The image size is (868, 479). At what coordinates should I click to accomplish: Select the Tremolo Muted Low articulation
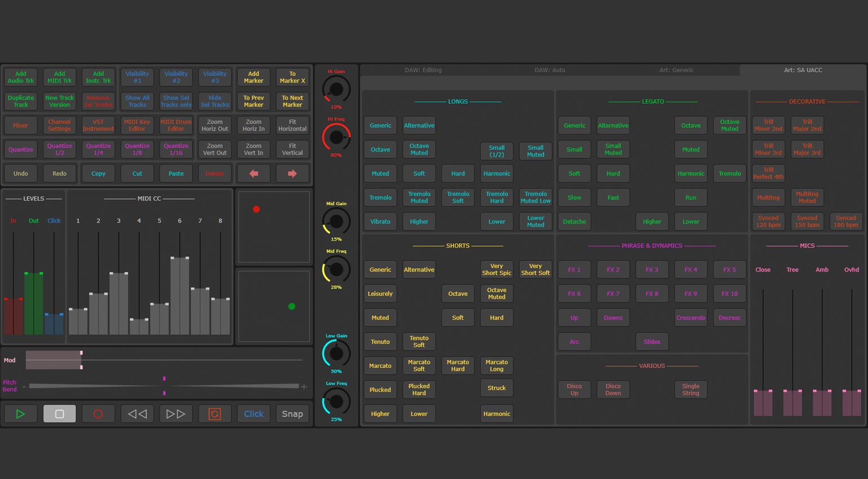point(535,197)
